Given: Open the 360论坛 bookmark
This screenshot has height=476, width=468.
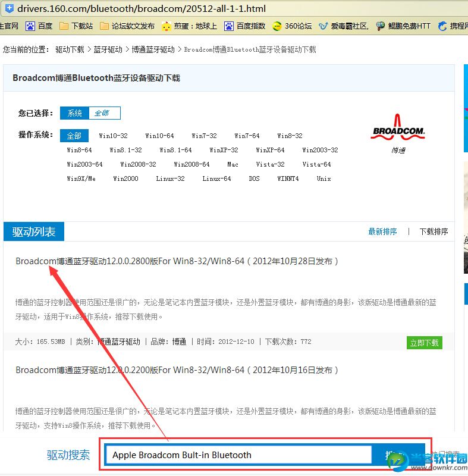Looking at the screenshot, I should pos(292,26).
